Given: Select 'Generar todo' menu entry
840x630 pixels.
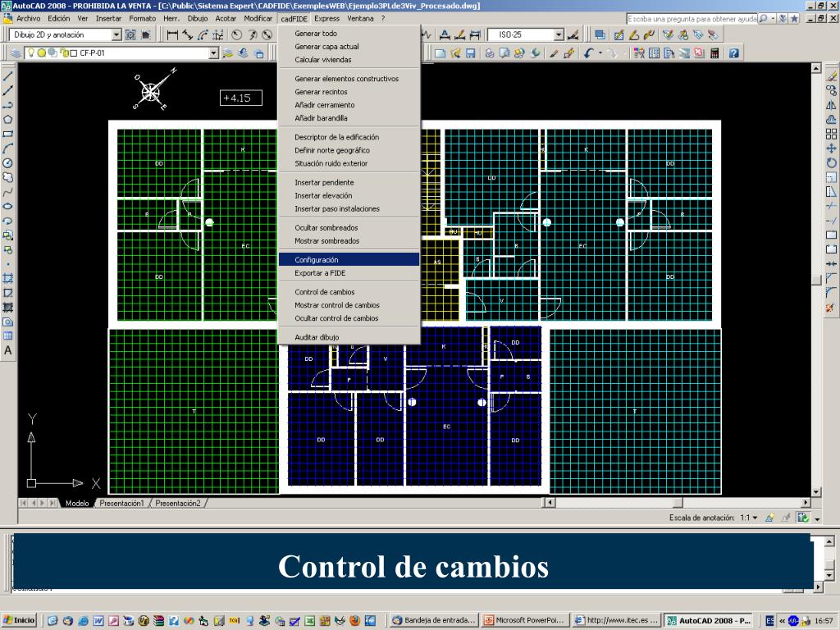Looking at the screenshot, I should (349, 33).
